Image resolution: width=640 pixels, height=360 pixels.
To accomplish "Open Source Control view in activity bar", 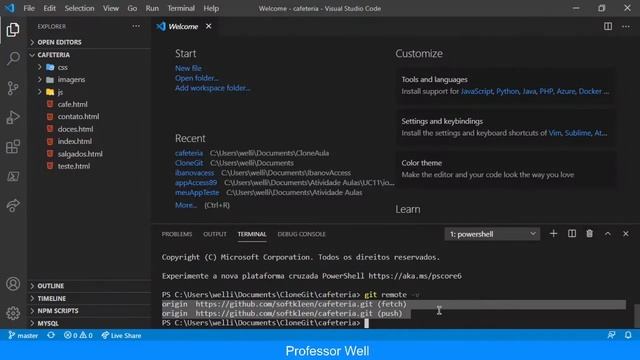I will click(x=13, y=88).
